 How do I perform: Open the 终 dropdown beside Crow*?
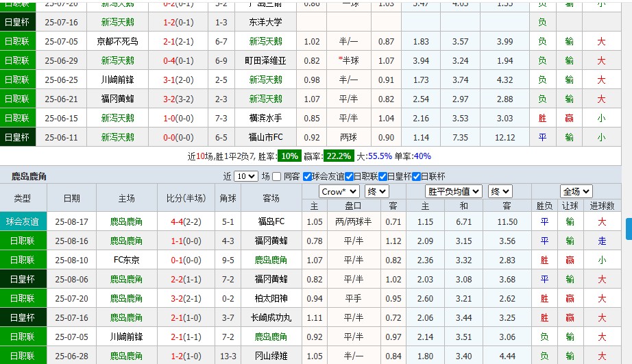[x=376, y=191]
